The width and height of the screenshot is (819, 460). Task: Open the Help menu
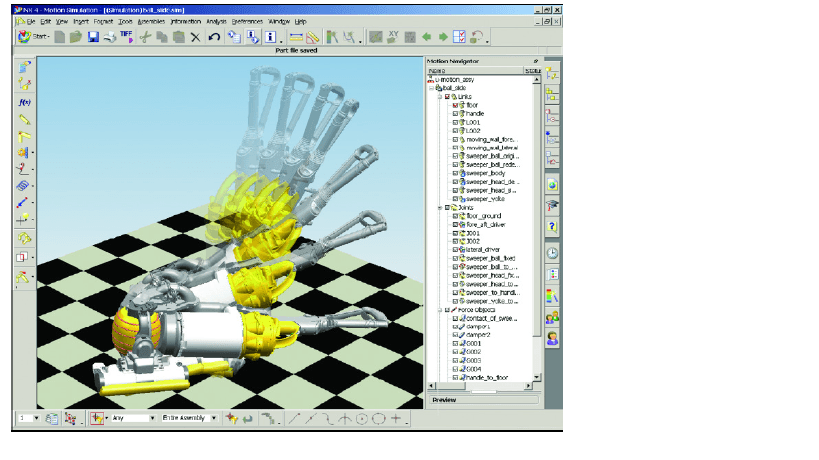tap(300, 21)
